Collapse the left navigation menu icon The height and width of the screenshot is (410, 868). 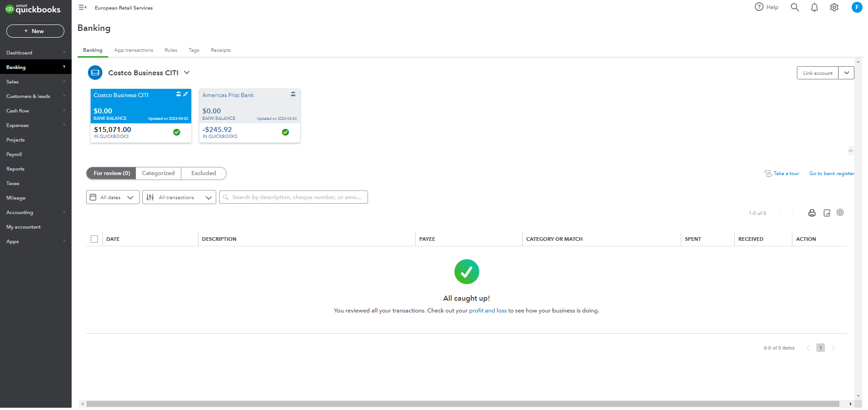point(82,7)
